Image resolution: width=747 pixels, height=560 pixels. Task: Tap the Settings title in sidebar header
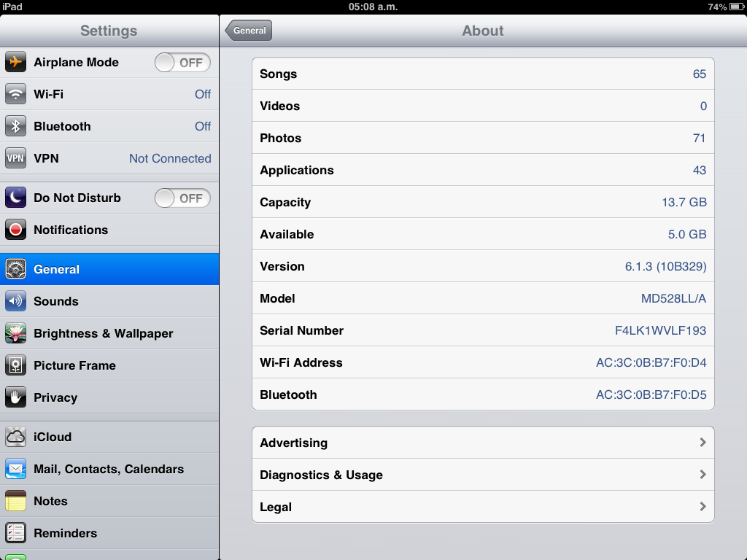[109, 31]
